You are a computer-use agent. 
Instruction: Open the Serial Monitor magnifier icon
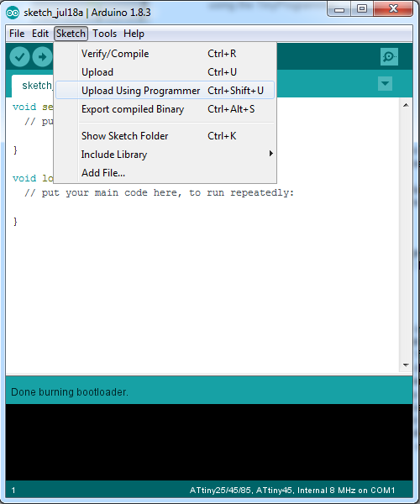pos(389,56)
